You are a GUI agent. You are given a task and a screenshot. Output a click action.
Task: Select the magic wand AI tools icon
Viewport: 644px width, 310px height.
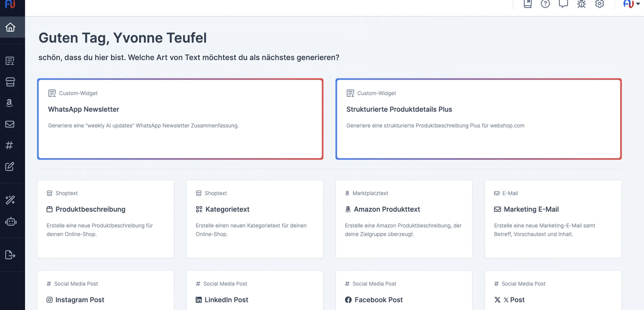point(10,200)
